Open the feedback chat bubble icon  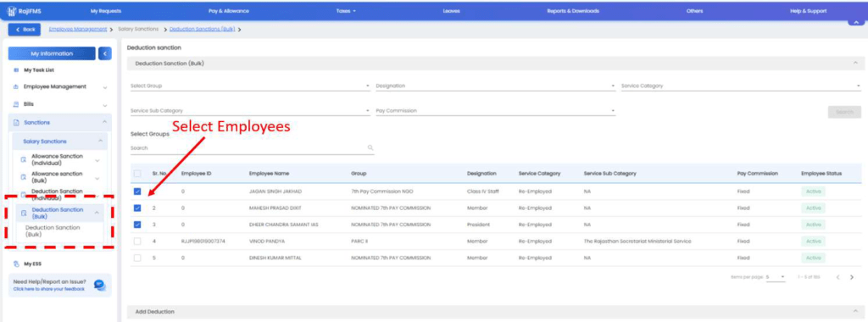99,285
